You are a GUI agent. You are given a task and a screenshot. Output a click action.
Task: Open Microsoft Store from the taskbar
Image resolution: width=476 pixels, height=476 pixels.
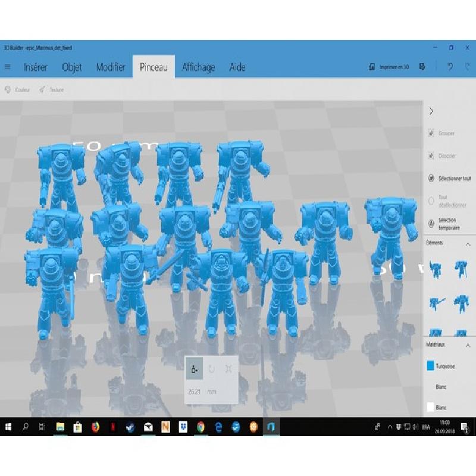coord(78,427)
